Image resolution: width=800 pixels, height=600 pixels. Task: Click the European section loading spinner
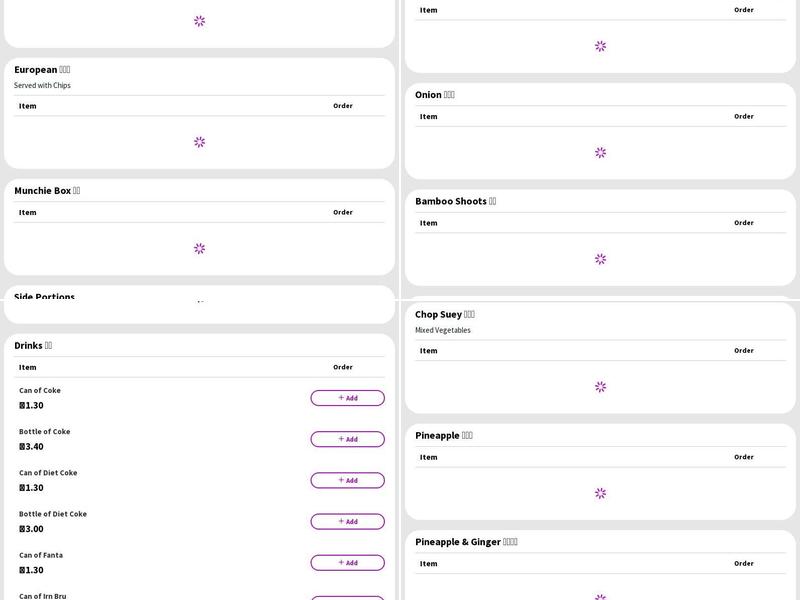tap(199, 142)
